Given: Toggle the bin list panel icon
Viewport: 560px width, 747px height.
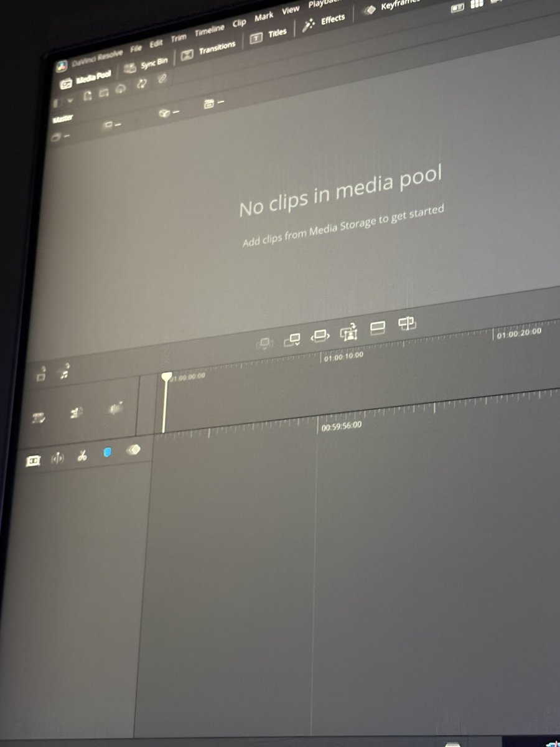Looking at the screenshot, I should click(x=56, y=102).
